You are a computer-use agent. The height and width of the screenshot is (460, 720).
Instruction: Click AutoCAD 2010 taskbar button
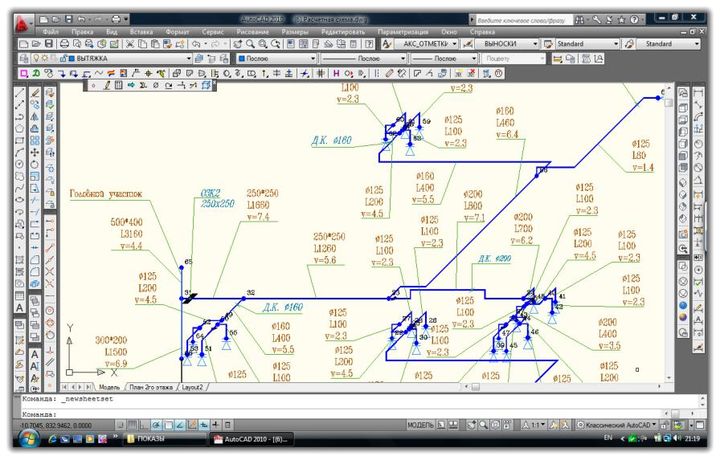pyautogui.click(x=252, y=439)
